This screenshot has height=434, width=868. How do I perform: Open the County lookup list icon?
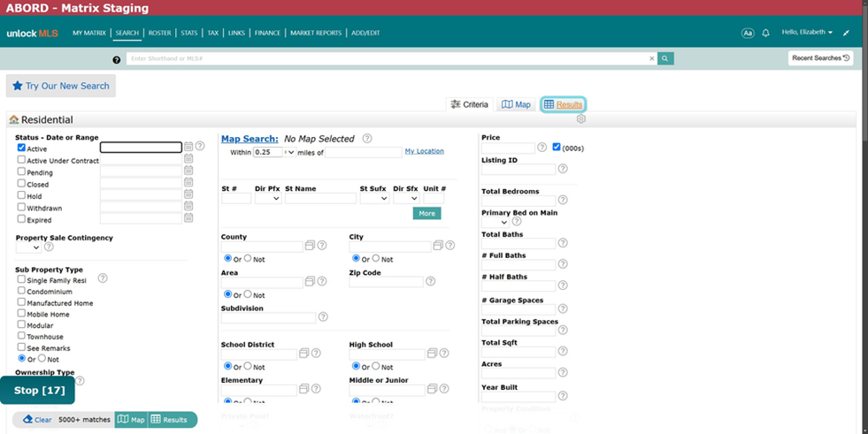(310, 245)
